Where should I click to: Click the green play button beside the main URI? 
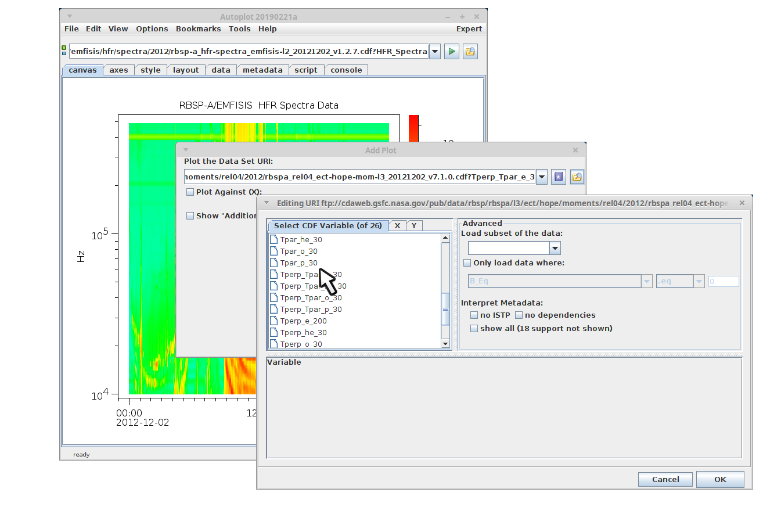click(x=451, y=52)
